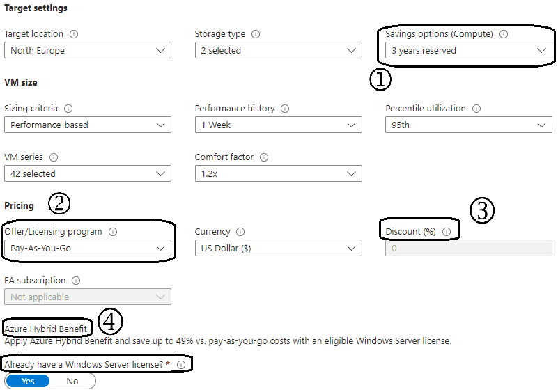The height and width of the screenshot is (392, 558).
Task: Select No for Windows Server license
Action: 72,382
